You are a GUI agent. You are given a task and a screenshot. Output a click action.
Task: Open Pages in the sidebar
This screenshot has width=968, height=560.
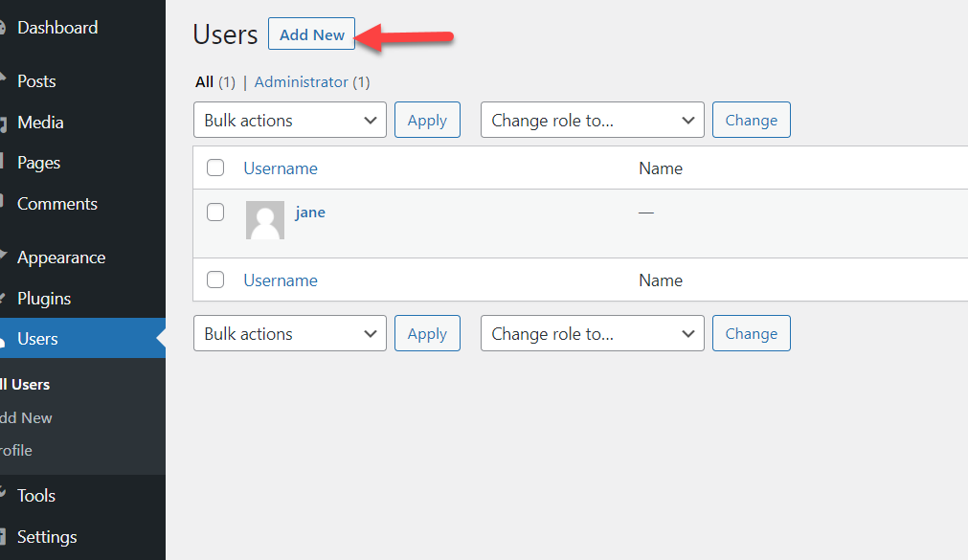pos(38,163)
